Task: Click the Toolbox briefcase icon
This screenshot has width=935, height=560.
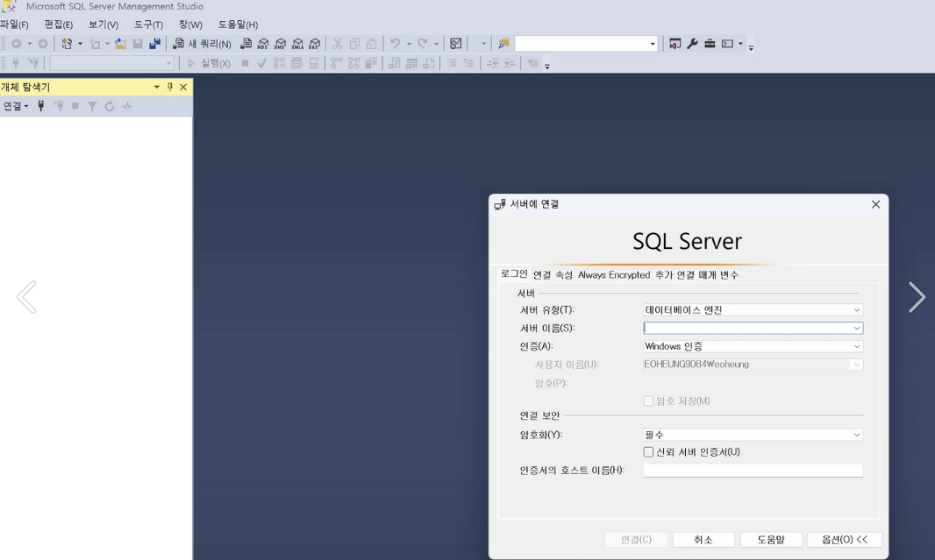Action: click(710, 44)
